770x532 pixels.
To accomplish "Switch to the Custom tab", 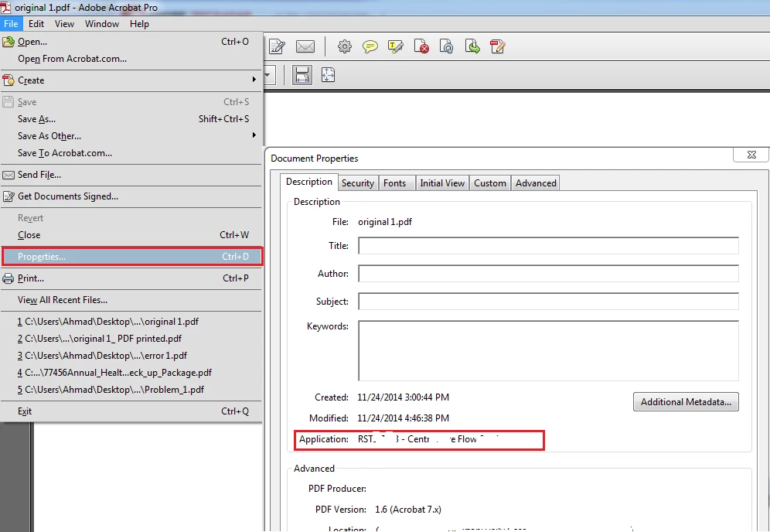I will click(x=490, y=183).
